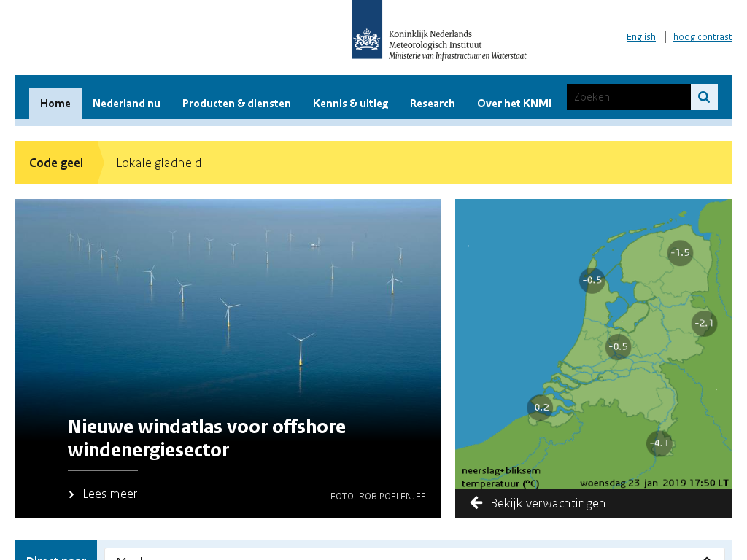Select the Home tab
This screenshot has height=560, width=747.
pyautogui.click(x=55, y=104)
